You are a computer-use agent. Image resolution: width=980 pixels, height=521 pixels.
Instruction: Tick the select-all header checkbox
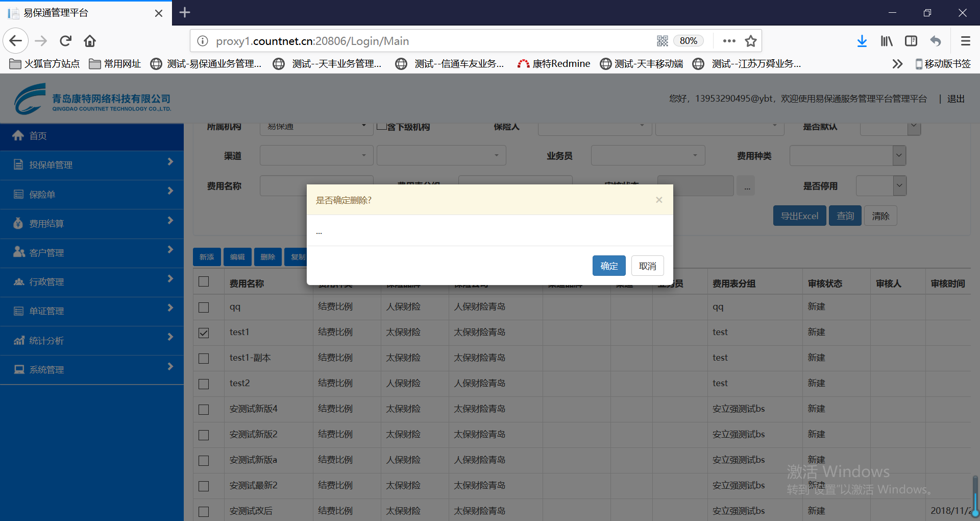click(204, 281)
